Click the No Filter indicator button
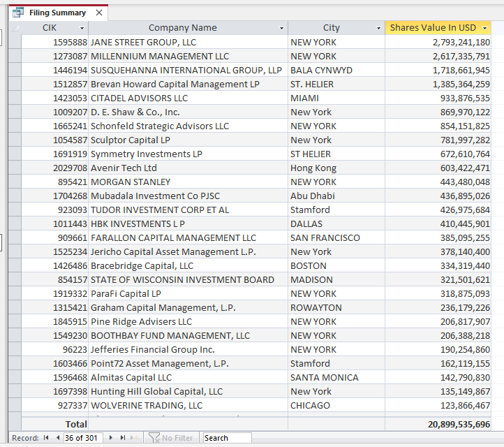This screenshot has width=504, height=447. click(x=171, y=438)
